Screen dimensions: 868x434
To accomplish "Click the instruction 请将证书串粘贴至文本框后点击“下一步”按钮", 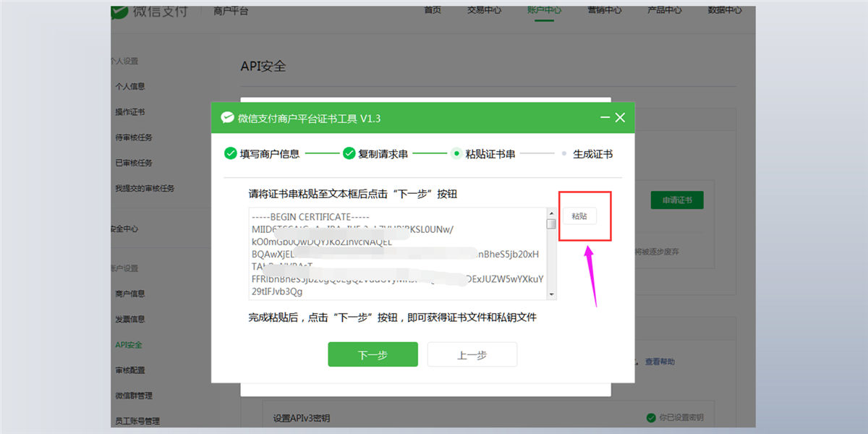I will click(353, 194).
